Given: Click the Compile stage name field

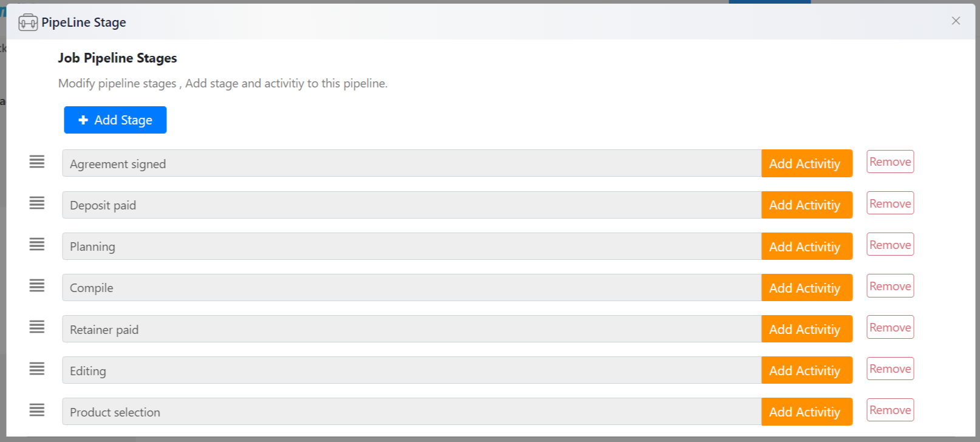Looking at the screenshot, I should (412, 287).
